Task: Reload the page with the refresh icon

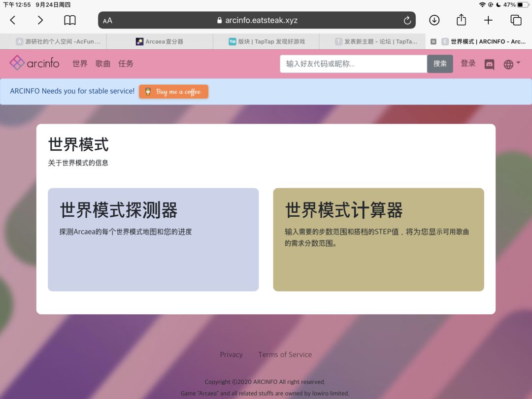Action: (407, 20)
